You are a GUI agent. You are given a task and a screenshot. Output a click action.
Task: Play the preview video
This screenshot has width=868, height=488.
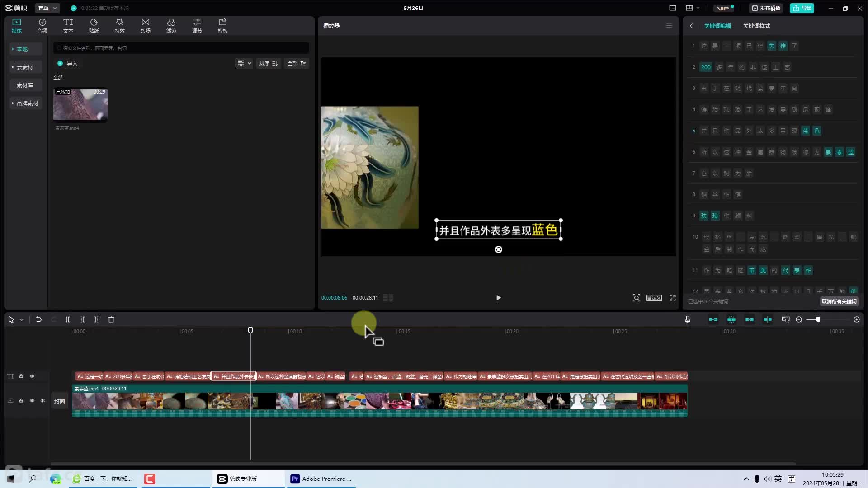click(498, 298)
